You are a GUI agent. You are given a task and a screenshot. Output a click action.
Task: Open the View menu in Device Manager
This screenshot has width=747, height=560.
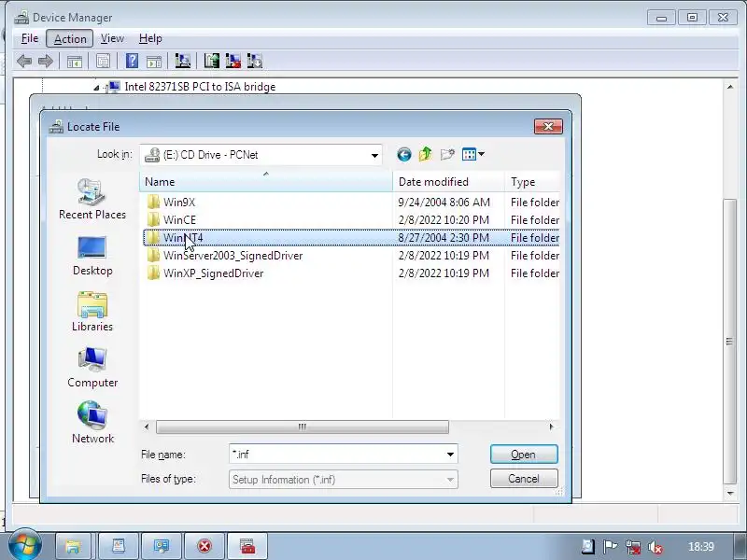pyautogui.click(x=112, y=38)
